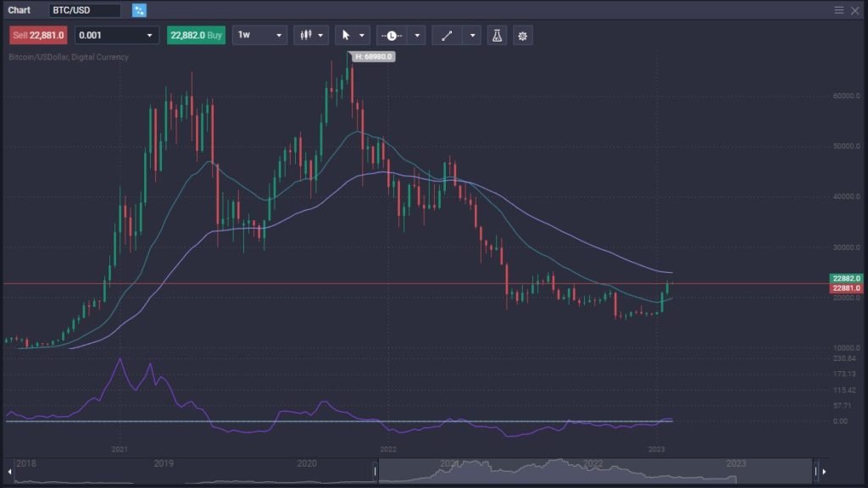Expand the drawing tools dropdown arrow
868x488 pixels.
(472, 35)
